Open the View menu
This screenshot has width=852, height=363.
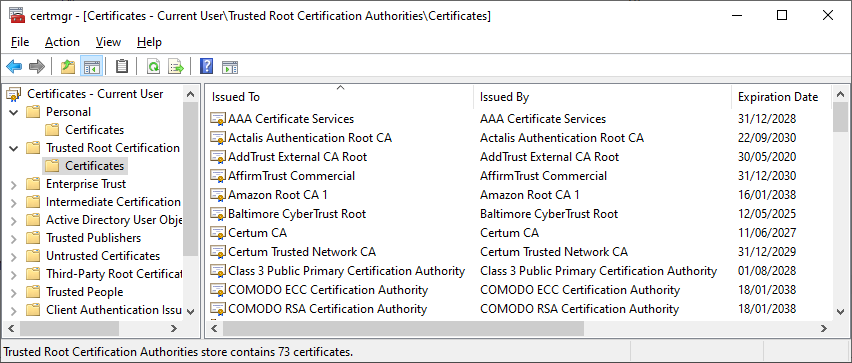(x=108, y=42)
